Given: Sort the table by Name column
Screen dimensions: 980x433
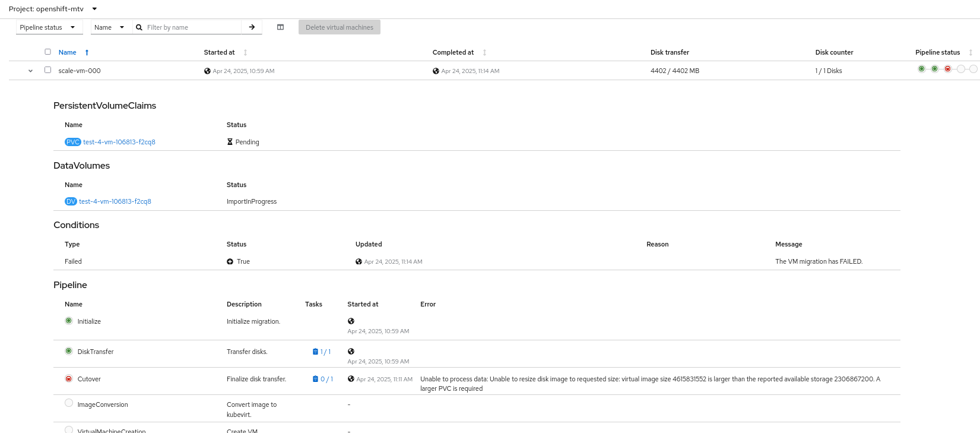Looking at the screenshot, I should [68, 52].
